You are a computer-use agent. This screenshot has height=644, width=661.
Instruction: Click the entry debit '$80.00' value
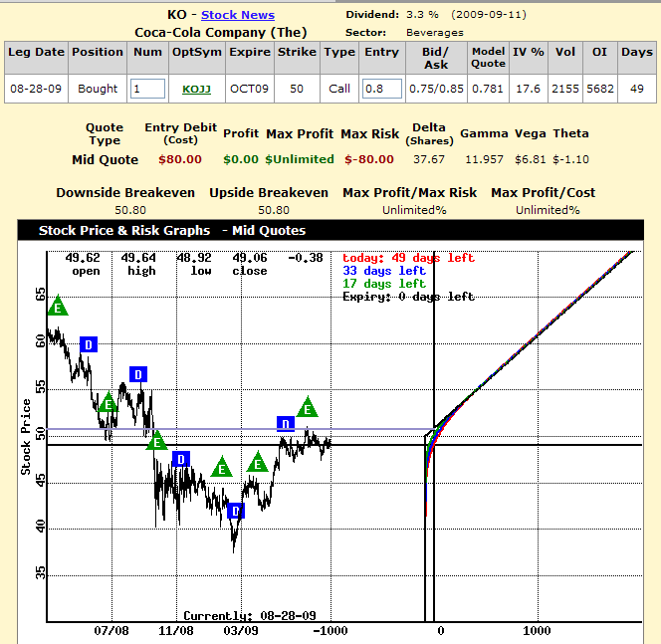coord(180,159)
